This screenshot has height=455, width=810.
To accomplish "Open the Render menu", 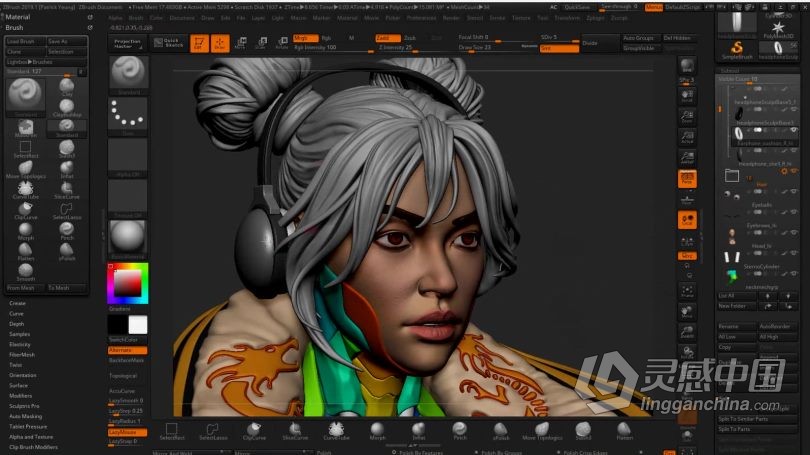I will coord(451,18).
